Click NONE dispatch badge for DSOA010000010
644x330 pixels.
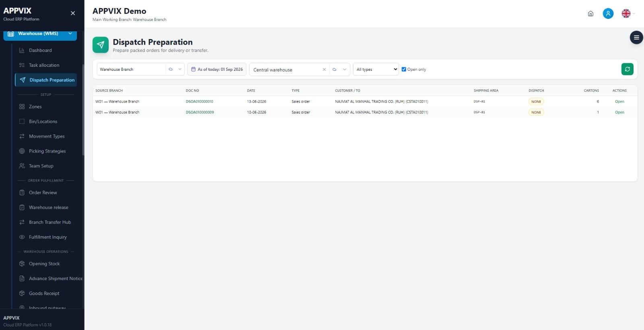click(x=536, y=101)
